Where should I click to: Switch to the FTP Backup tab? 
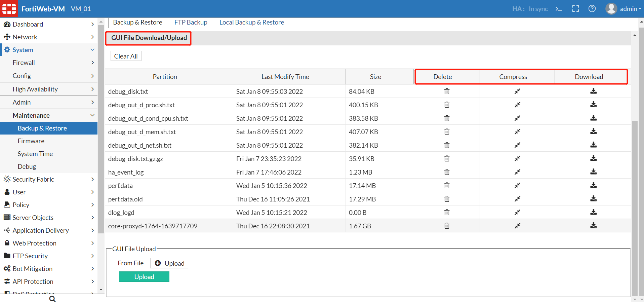191,22
